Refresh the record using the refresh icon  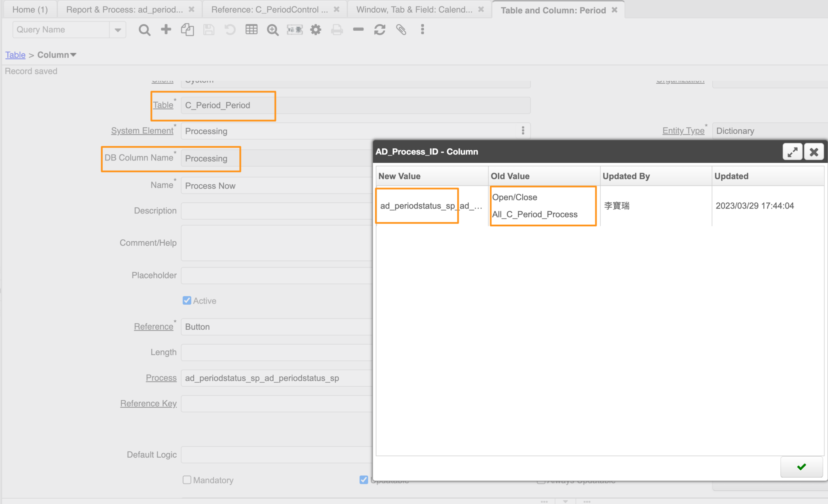[380, 30]
